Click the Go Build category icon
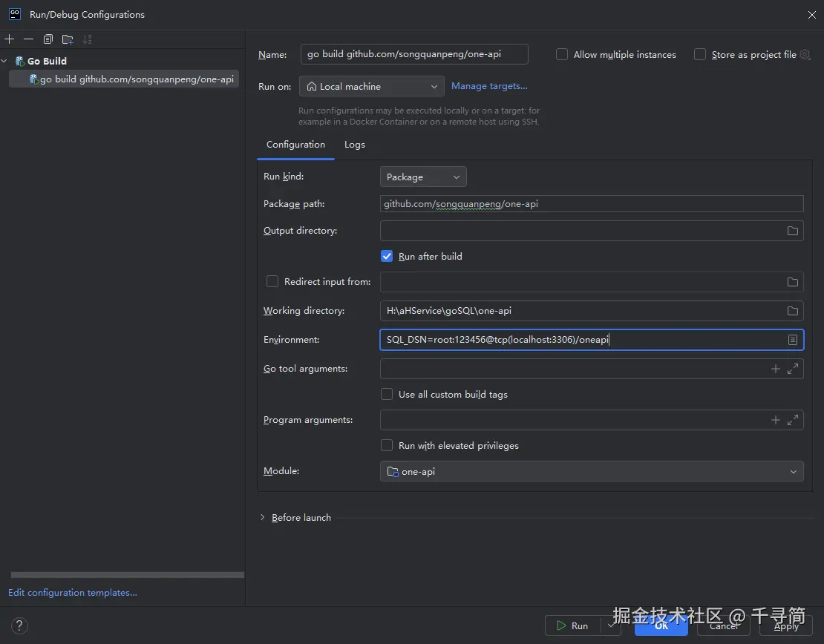824x644 pixels. pyautogui.click(x=20, y=62)
